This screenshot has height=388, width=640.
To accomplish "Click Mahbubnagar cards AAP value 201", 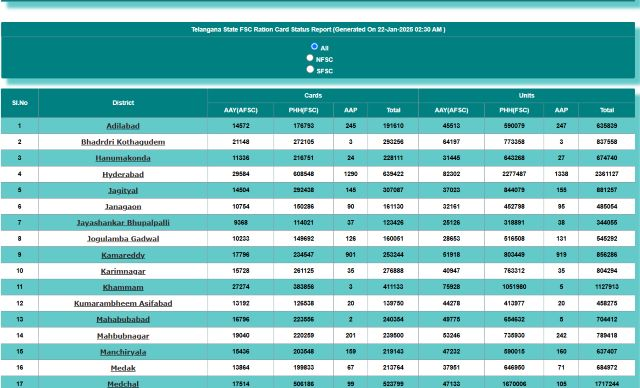I will pyautogui.click(x=350, y=336).
